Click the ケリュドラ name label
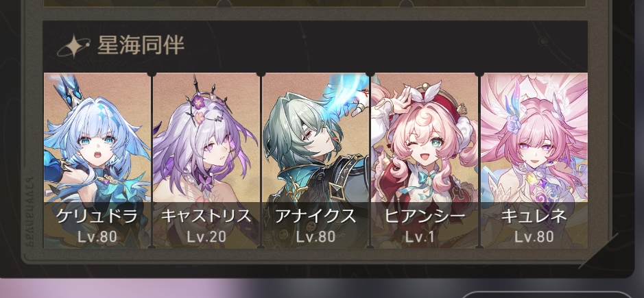 [97, 216]
